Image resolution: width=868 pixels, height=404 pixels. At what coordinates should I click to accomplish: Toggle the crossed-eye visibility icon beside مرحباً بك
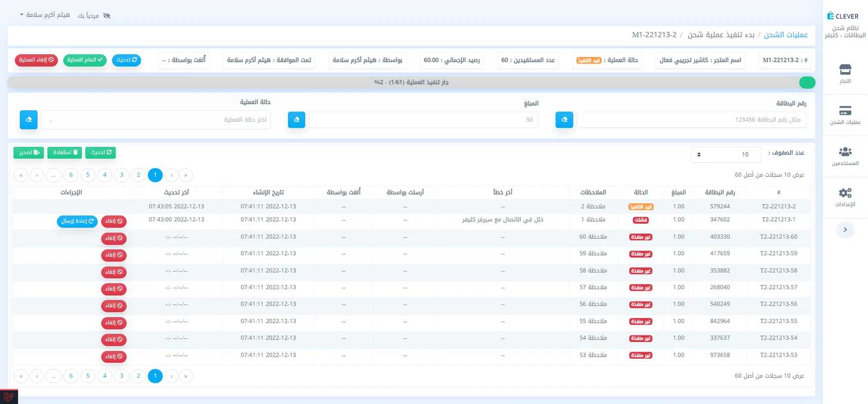point(107,16)
